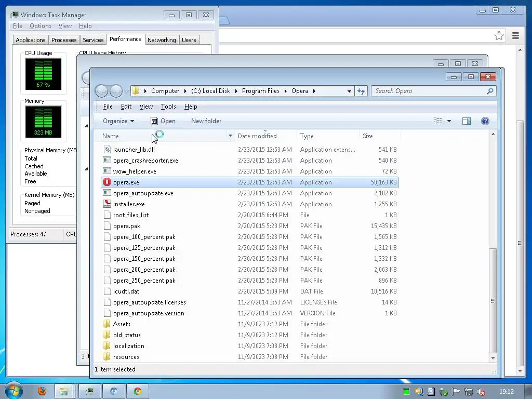Go back using Explorer back arrow

(101, 91)
